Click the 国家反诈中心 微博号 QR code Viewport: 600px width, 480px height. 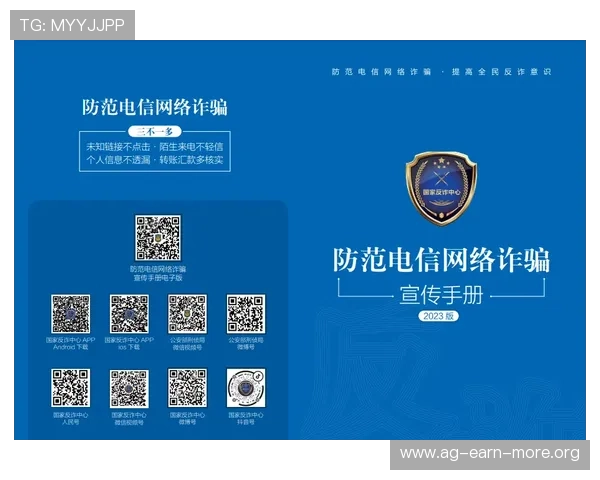coord(188,388)
